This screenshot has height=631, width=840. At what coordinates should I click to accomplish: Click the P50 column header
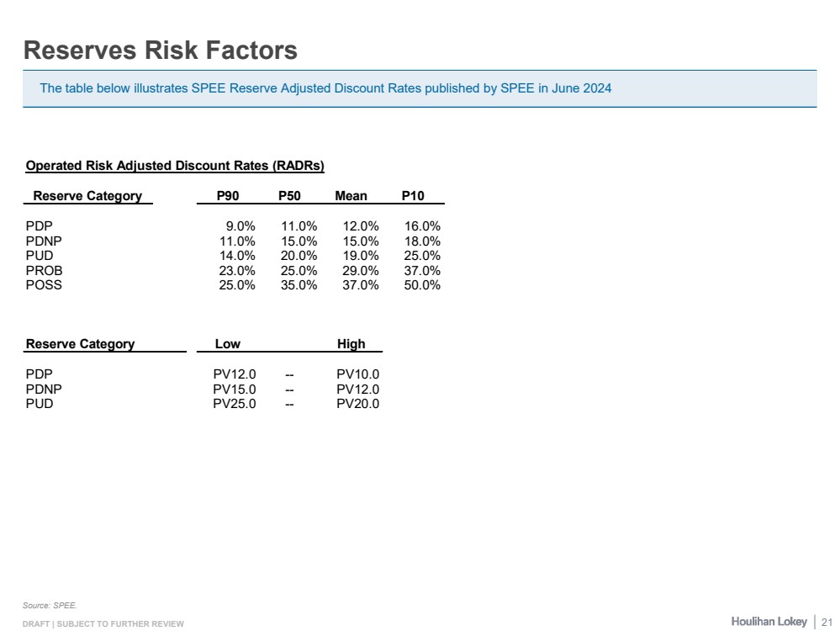pos(289,196)
